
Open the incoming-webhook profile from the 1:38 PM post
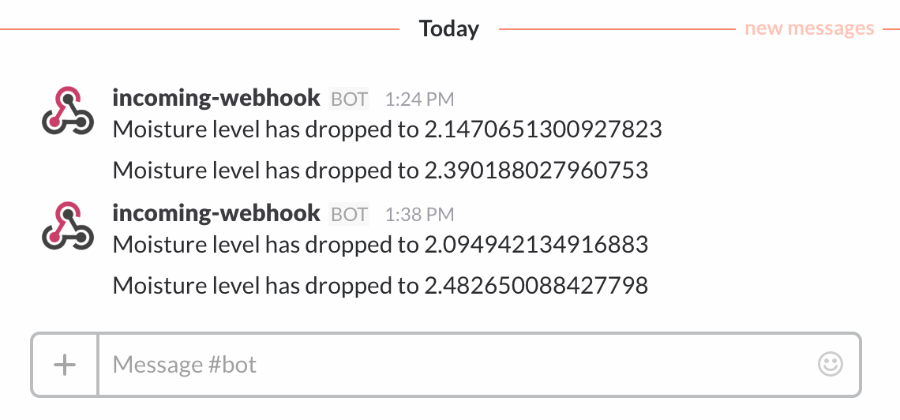[216, 213]
